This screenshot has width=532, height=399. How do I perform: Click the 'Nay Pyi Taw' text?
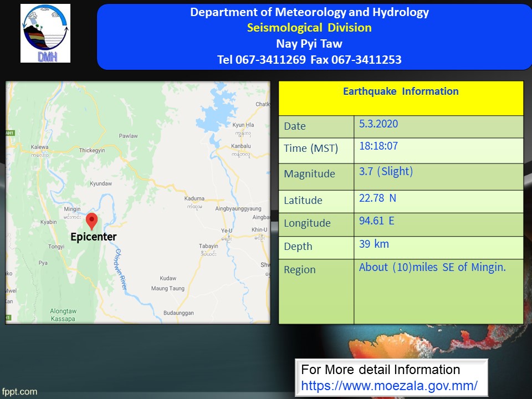point(309,43)
